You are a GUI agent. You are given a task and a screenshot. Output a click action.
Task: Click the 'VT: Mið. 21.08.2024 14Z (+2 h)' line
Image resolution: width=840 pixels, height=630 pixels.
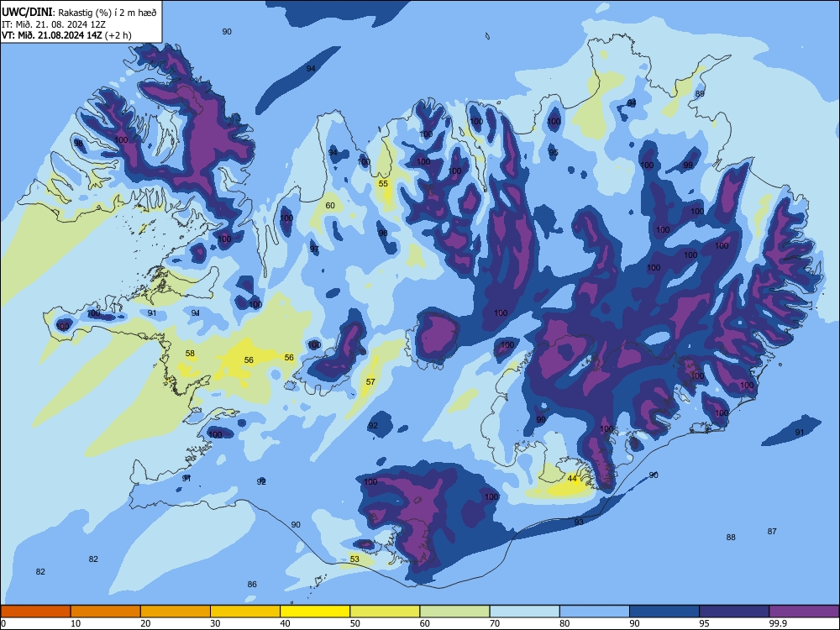(x=66, y=35)
